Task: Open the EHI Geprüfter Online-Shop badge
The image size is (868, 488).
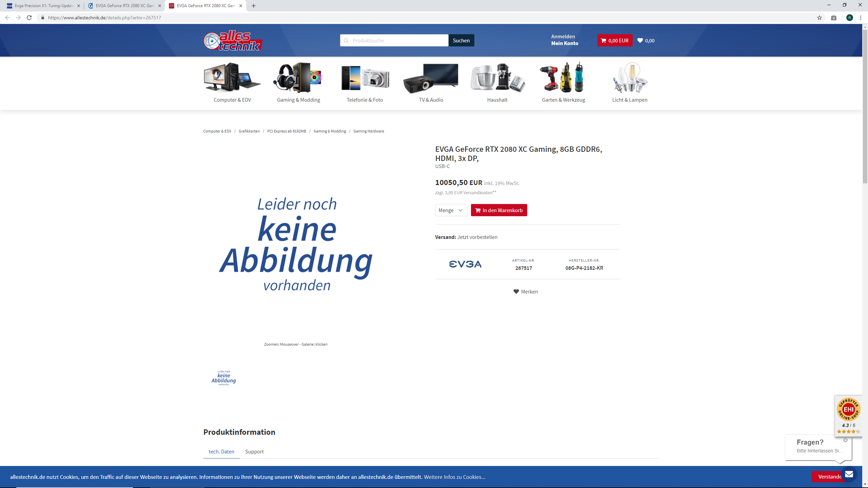Action: [x=848, y=415]
